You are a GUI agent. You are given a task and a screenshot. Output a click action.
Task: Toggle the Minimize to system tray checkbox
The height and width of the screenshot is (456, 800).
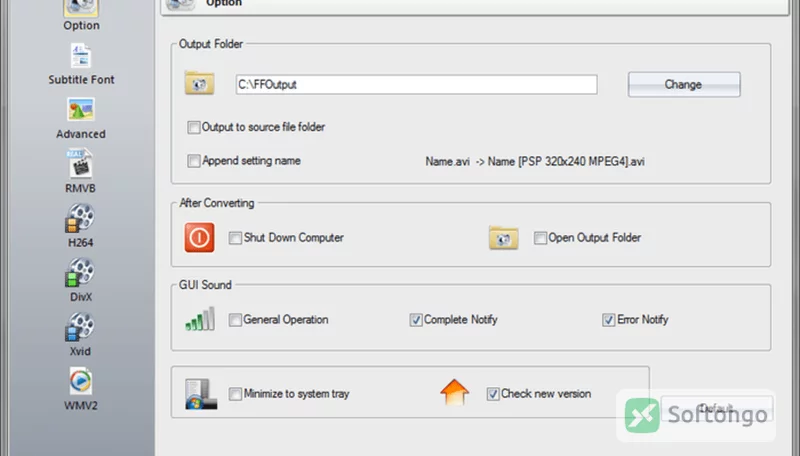[x=235, y=394]
